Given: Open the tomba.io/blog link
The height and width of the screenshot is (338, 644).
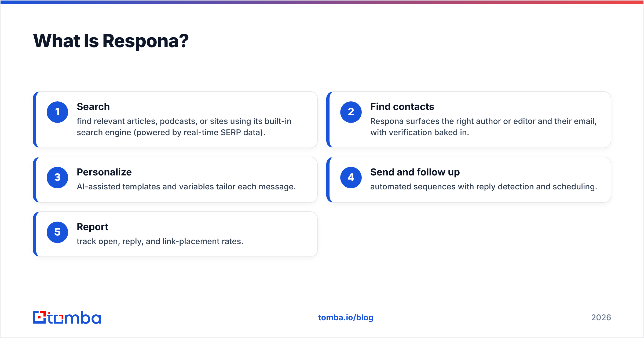Looking at the screenshot, I should [346, 318].
